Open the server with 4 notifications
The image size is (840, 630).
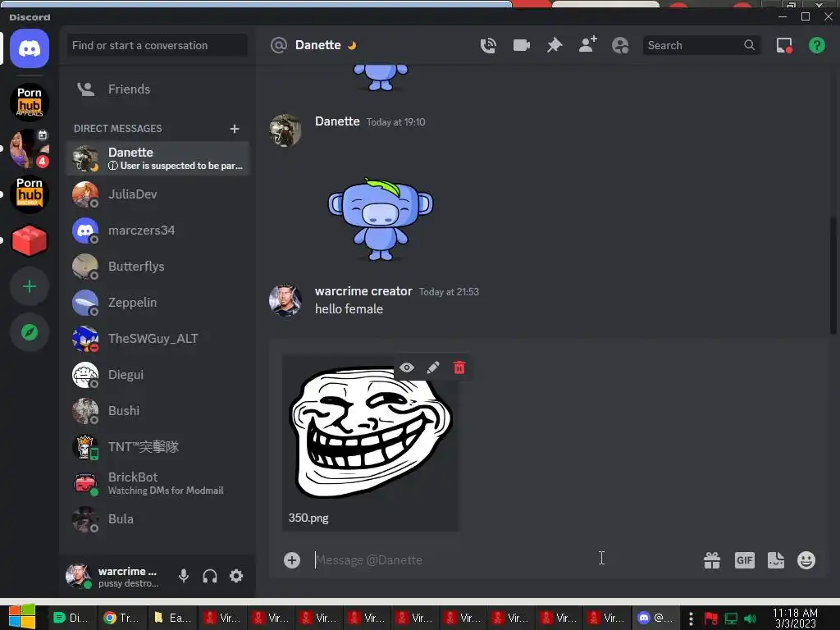30,148
